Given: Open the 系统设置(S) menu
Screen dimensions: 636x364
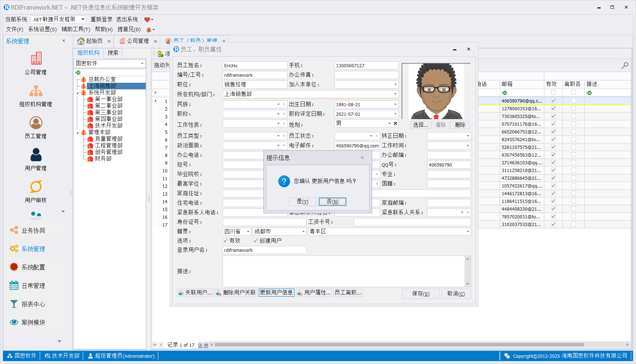Looking at the screenshot, I should (x=42, y=29).
